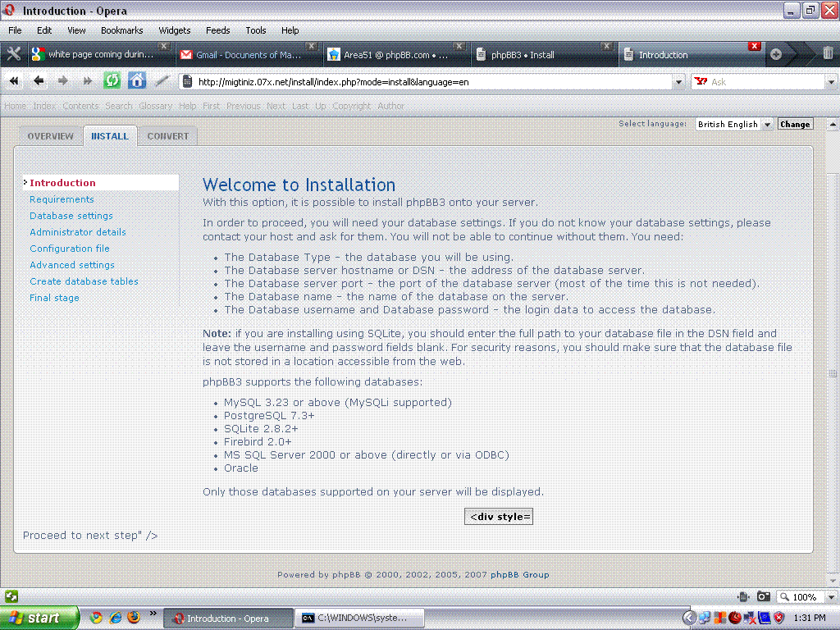Click the green panel toggle icon in status bar

tap(11, 596)
